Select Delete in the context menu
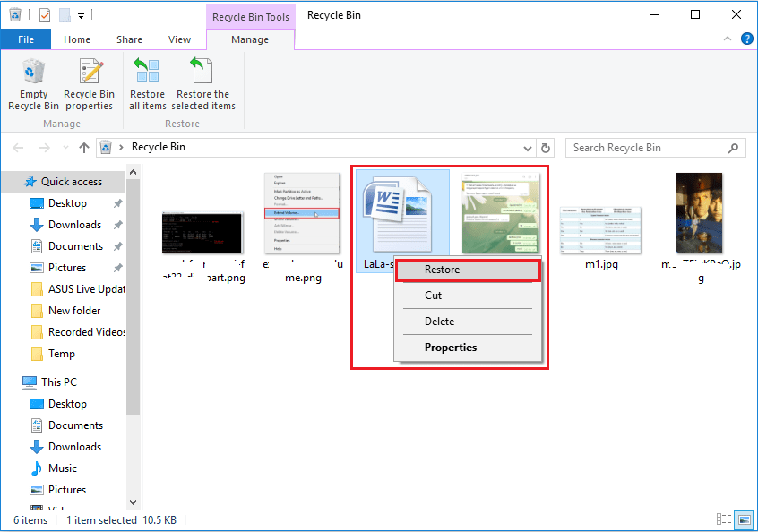Image resolution: width=758 pixels, height=532 pixels. coord(439,322)
